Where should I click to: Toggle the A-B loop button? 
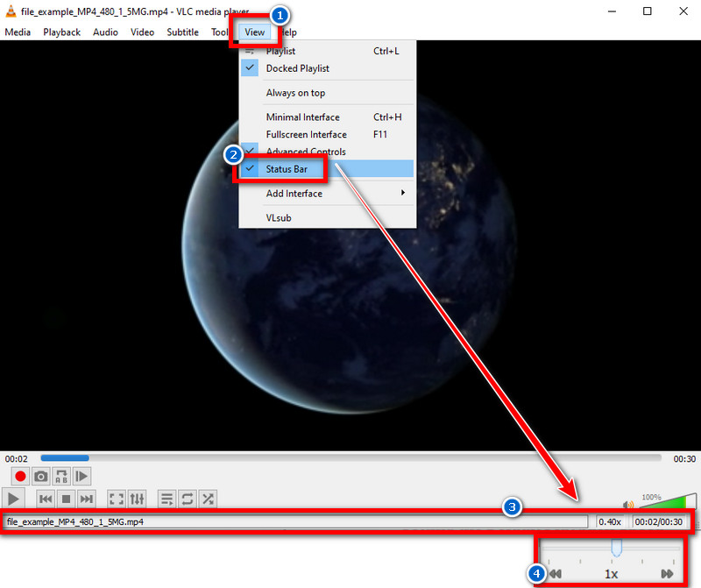tap(61, 476)
